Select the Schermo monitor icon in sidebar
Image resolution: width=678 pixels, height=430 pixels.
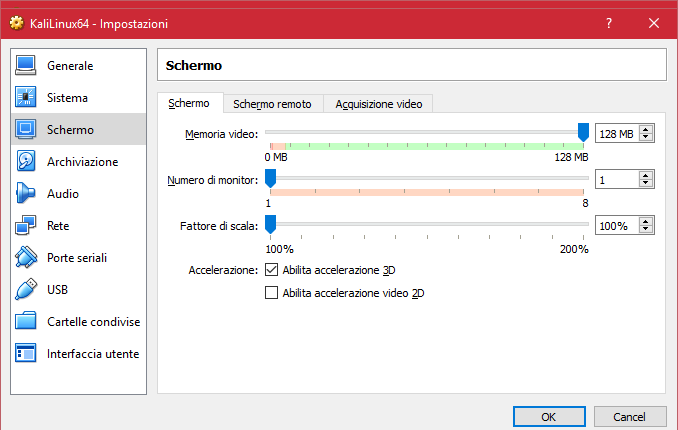(26, 129)
